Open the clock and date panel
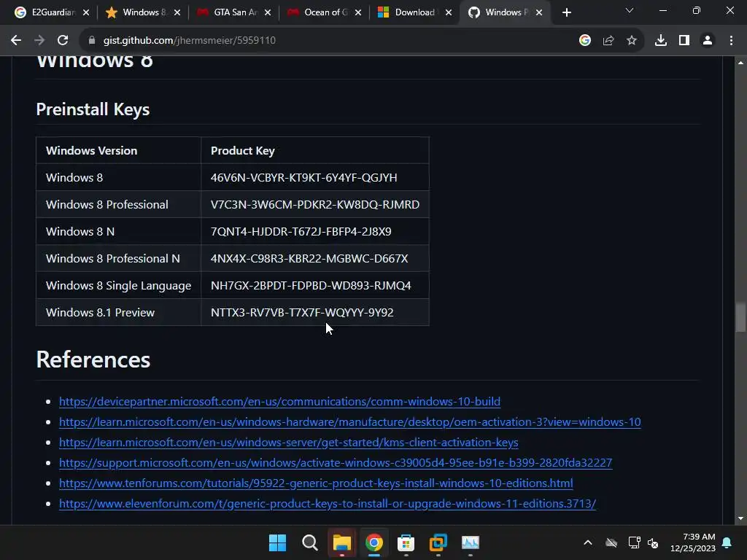 pyautogui.click(x=693, y=542)
